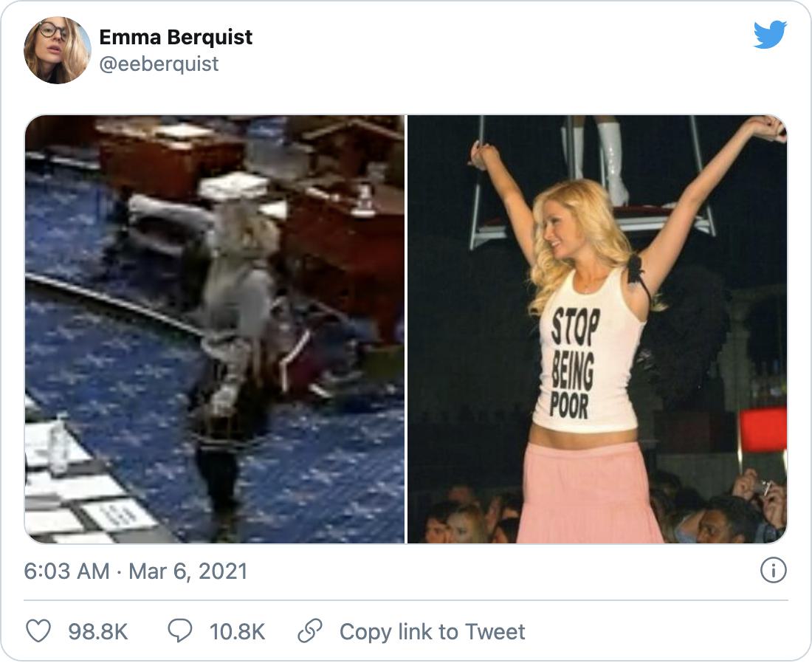Screen dimensions: 812x663
Task: Click the reply speech bubble icon
Action: tap(180, 631)
